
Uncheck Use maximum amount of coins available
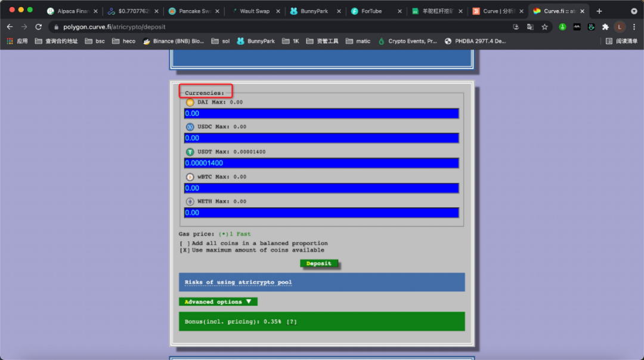click(x=185, y=250)
